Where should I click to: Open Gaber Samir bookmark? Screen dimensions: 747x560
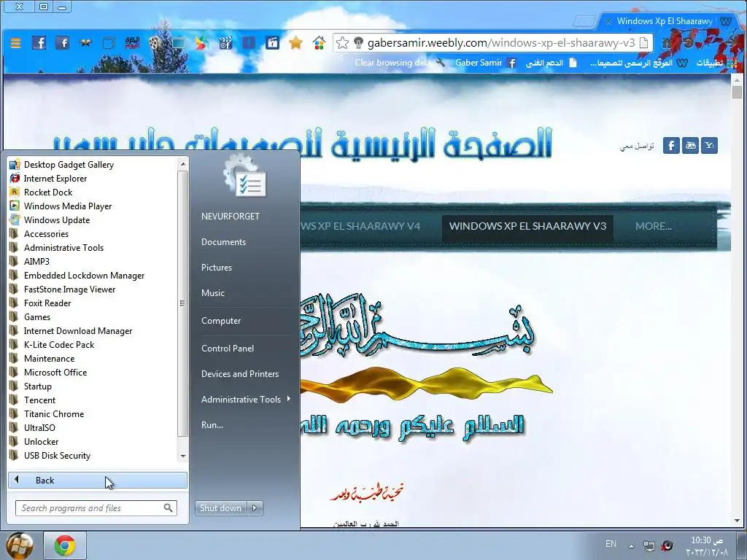coord(485,63)
